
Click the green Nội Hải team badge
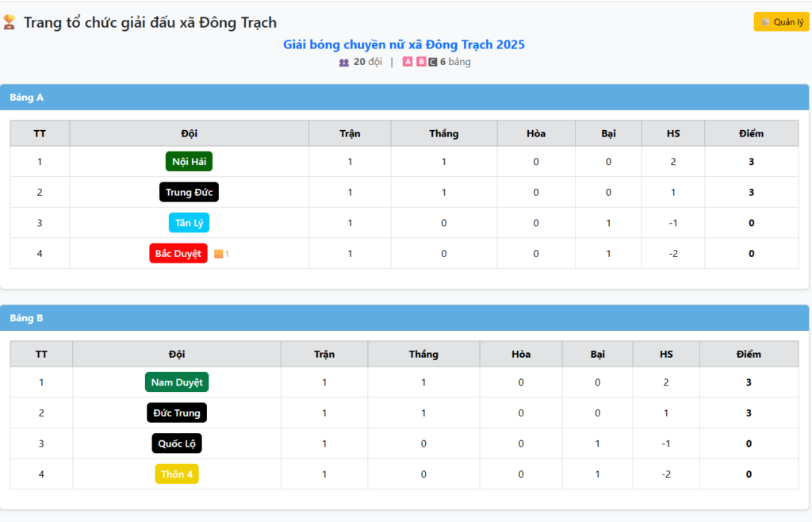pyautogui.click(x=189, y=162)
